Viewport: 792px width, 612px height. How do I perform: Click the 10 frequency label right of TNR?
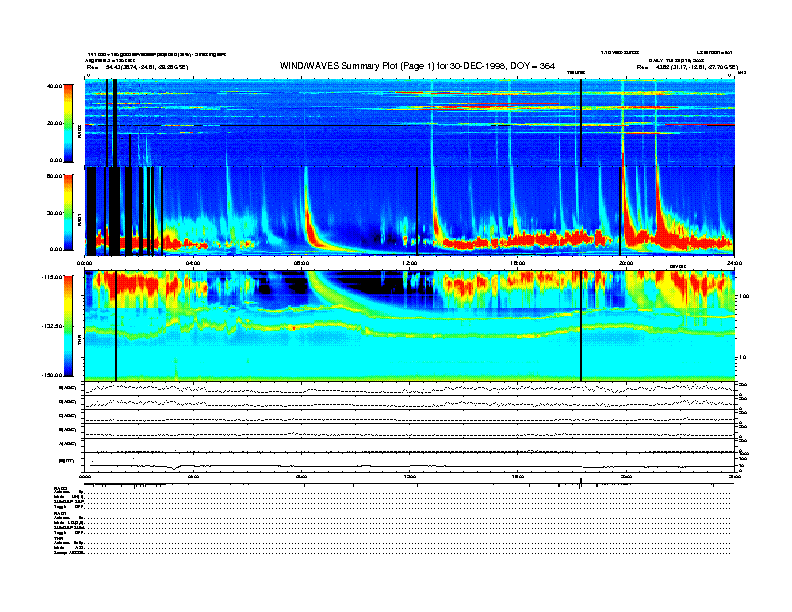point(744,358)
